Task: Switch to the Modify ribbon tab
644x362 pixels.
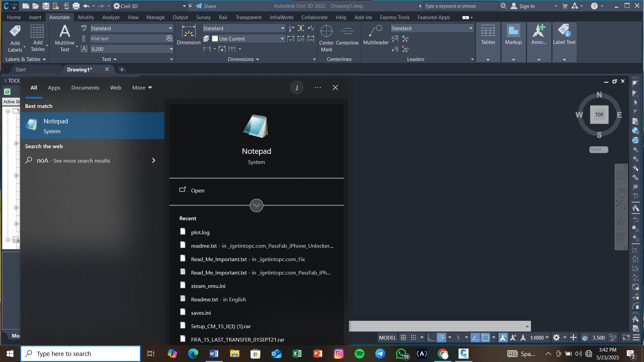Action: 86,17
